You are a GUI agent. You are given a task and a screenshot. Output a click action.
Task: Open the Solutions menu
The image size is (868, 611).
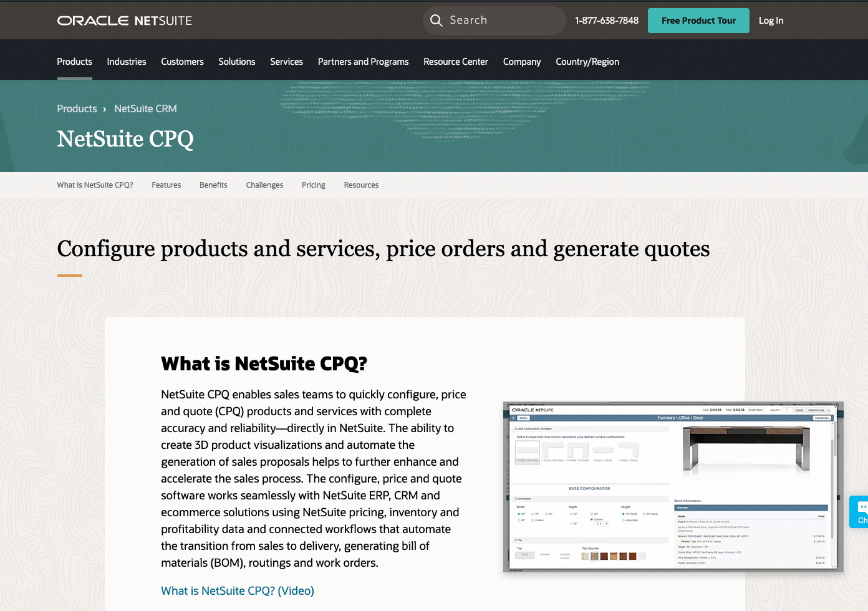click(x=237, y=62)
